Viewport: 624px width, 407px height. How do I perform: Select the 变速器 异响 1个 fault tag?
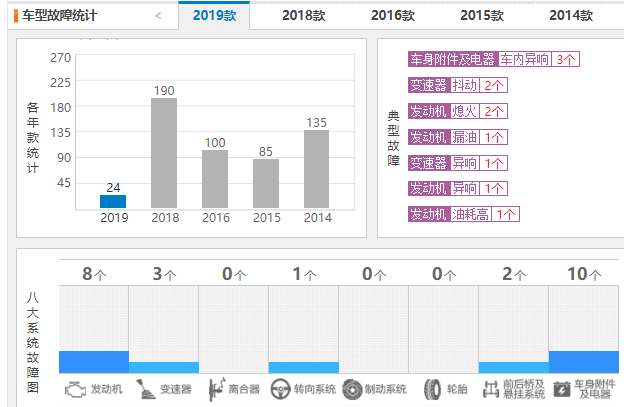[x=458, y=163]
